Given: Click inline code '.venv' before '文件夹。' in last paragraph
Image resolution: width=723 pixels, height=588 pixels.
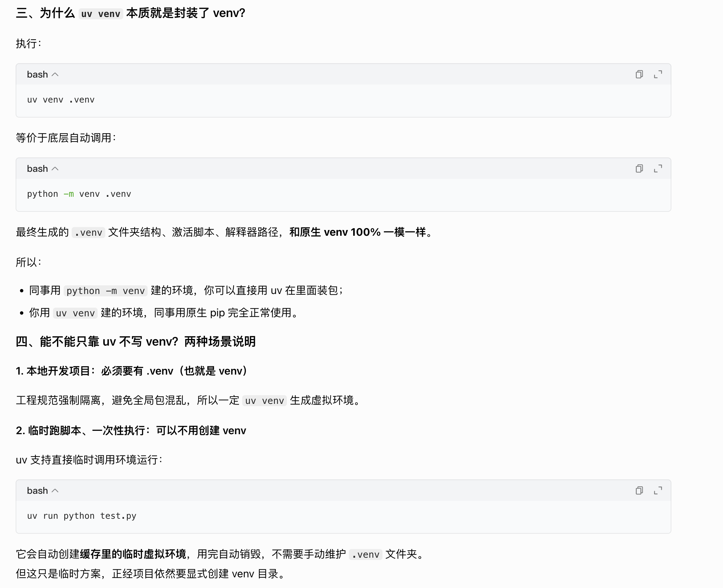Looking at the screenshot, I should pyautogui.click(x=365, y=554).
